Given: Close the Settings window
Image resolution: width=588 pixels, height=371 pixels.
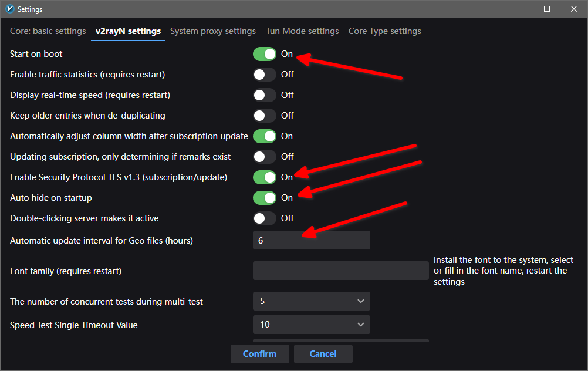Looking at the screenshot, I should click(574, 9).
